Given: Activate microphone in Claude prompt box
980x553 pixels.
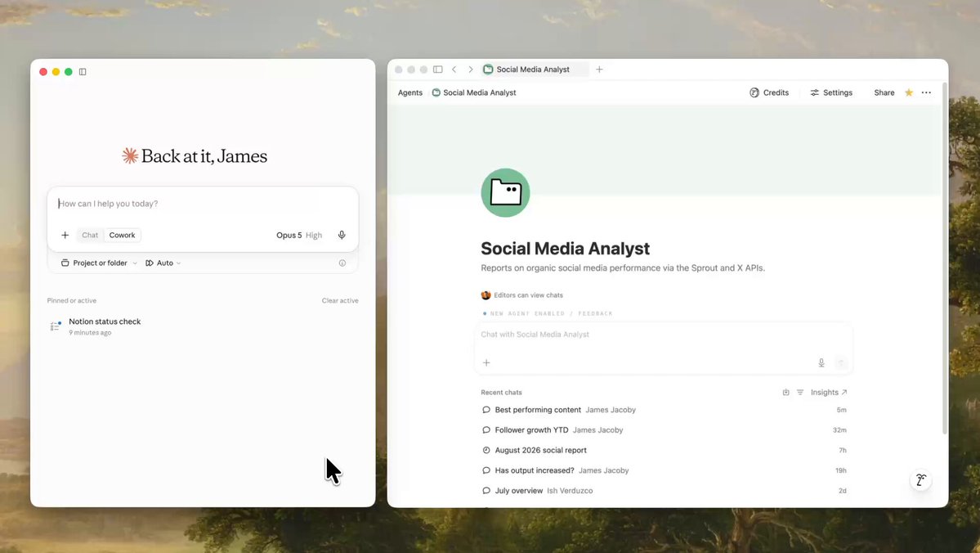Looking at the screenshot, I should tap(342, 236).
